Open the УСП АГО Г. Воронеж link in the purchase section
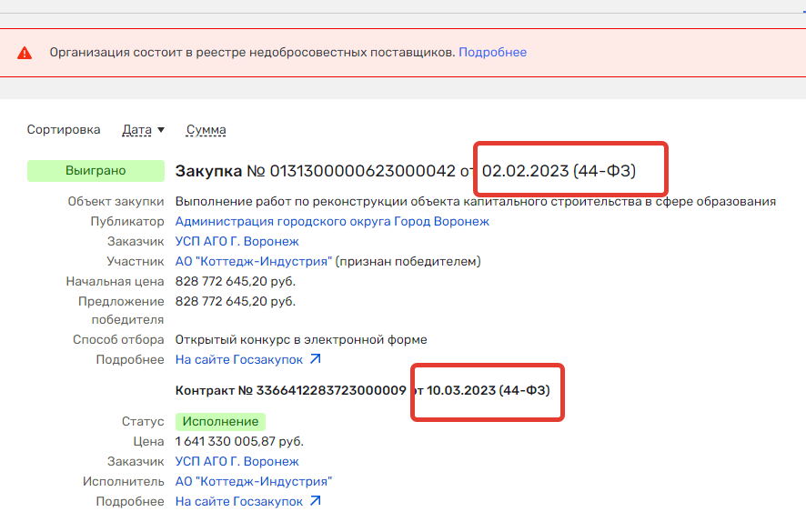806x532 pixels. pos(237,241)
